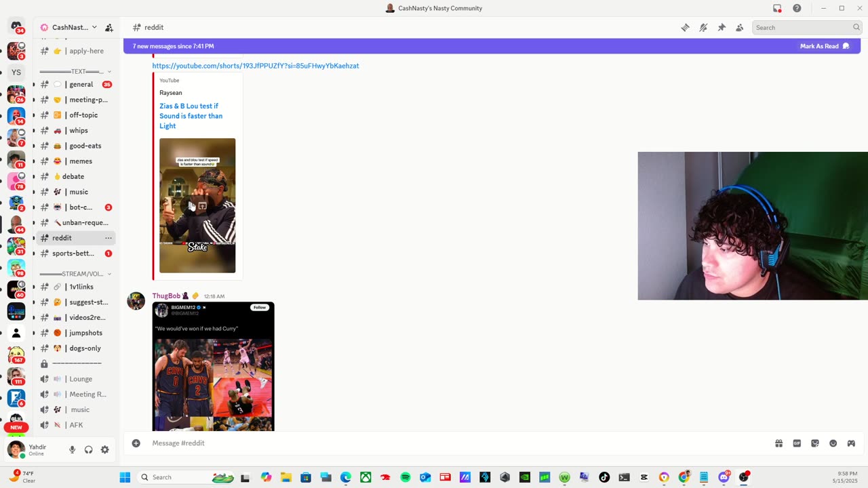This screenshot has height=488, width=868.
Task: Open the good-eats channel
Action: point(75,146)
